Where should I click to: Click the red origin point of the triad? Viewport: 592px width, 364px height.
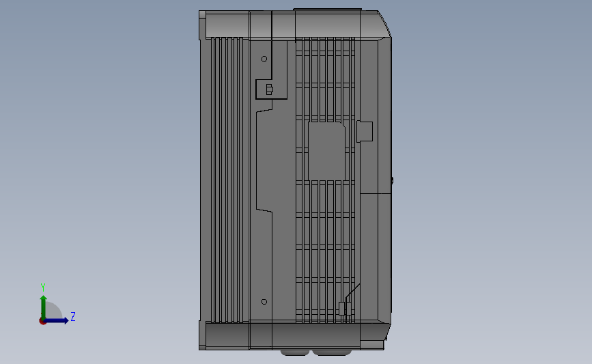pyautogui.click(x=42, y=322)
